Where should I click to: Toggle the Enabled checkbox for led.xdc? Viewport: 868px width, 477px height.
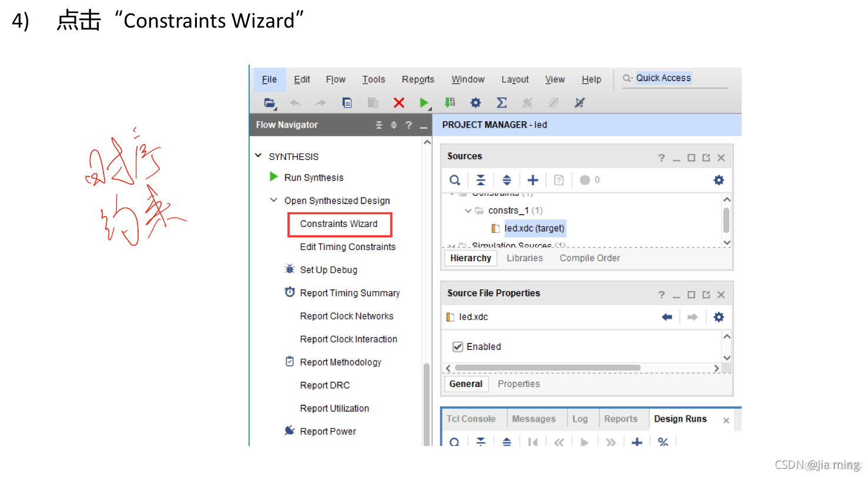[458, 346]
